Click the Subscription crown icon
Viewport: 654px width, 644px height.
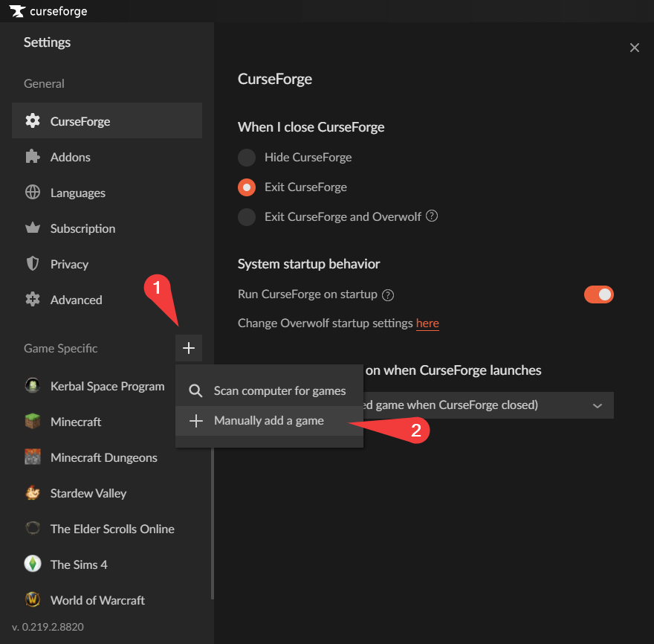click(33, 228)
